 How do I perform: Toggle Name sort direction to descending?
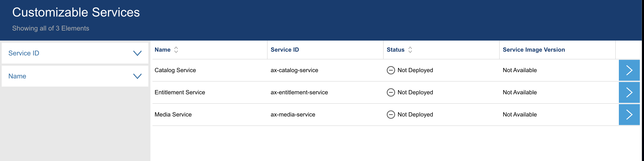coord(176,51)
